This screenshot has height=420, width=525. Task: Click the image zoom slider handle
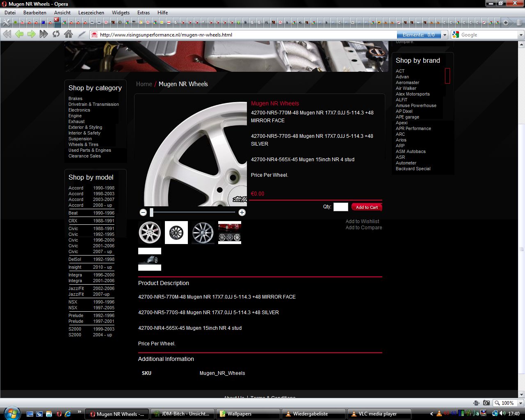point(151,212)
